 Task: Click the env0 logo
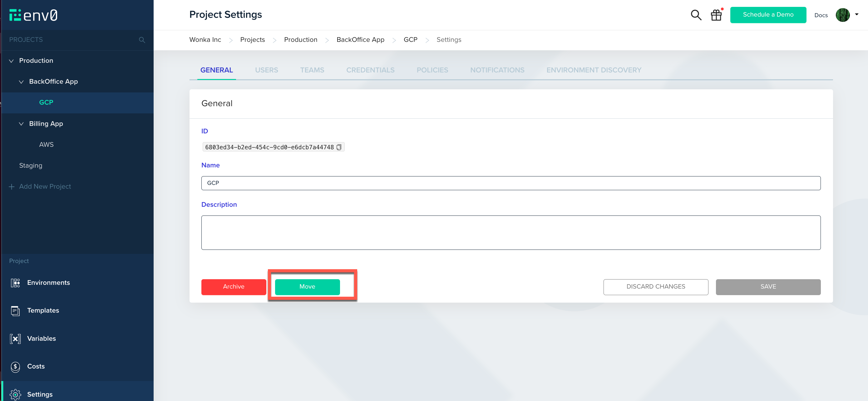pos(33,15)
